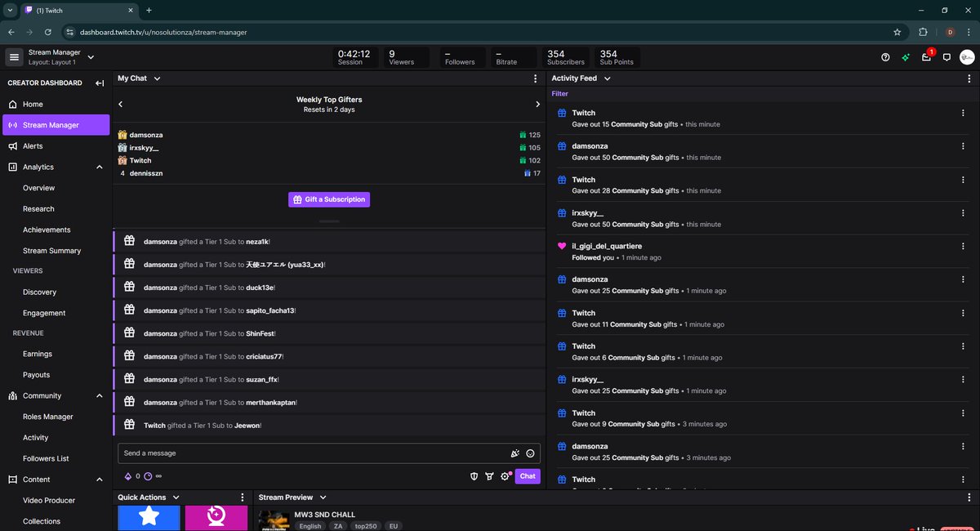Open the Chrome extensions puzzle icon
980x531 pixels.
[x=924, y=33]
